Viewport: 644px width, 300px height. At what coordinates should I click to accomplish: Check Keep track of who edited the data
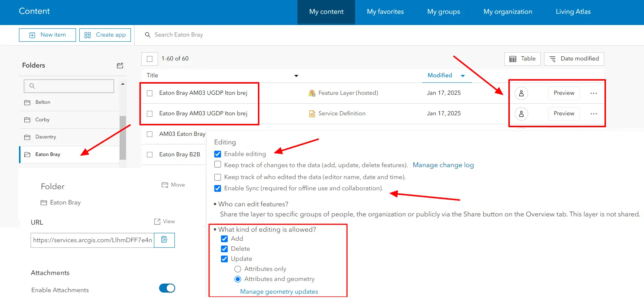pyautogui.click(x=218, y=177)
